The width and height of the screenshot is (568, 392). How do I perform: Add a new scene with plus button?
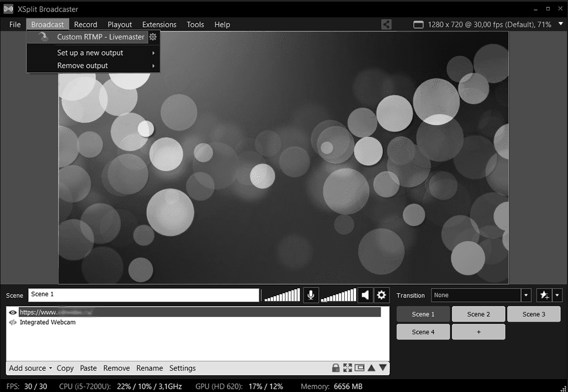(x=478, y=332)
